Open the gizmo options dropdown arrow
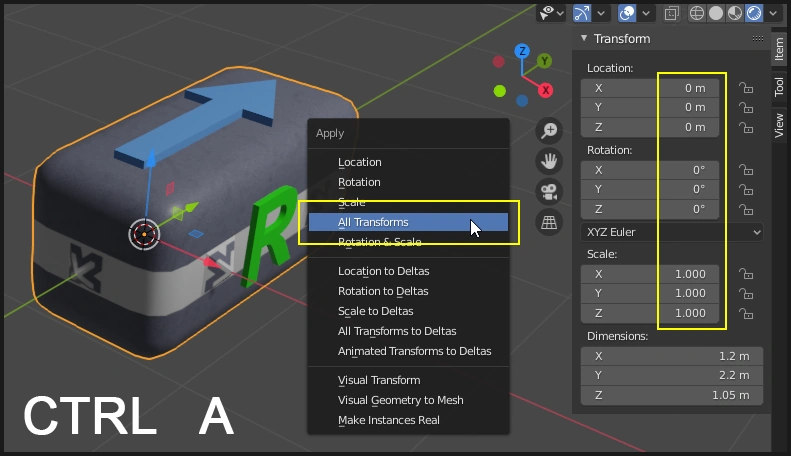The height and width of the screenshot is (456, 791). 601,13
